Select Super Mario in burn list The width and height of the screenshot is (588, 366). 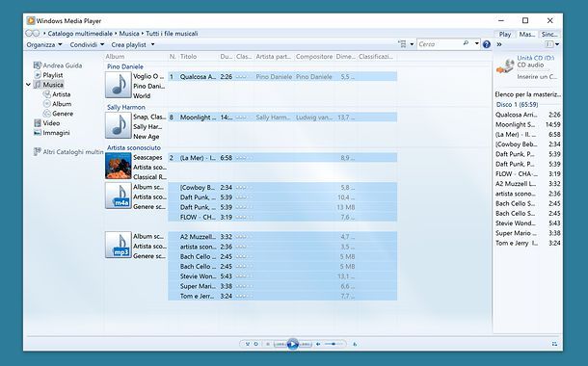(x=527, y=233)
